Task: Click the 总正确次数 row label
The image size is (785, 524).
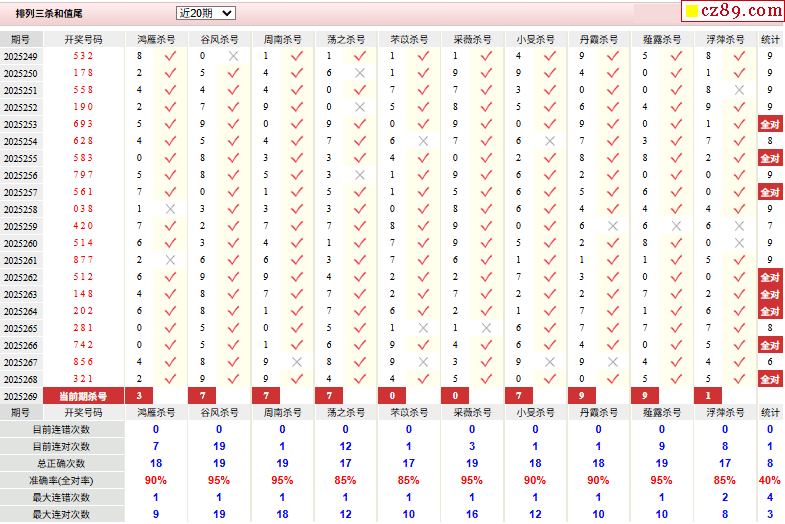Action: pos(61,464)
